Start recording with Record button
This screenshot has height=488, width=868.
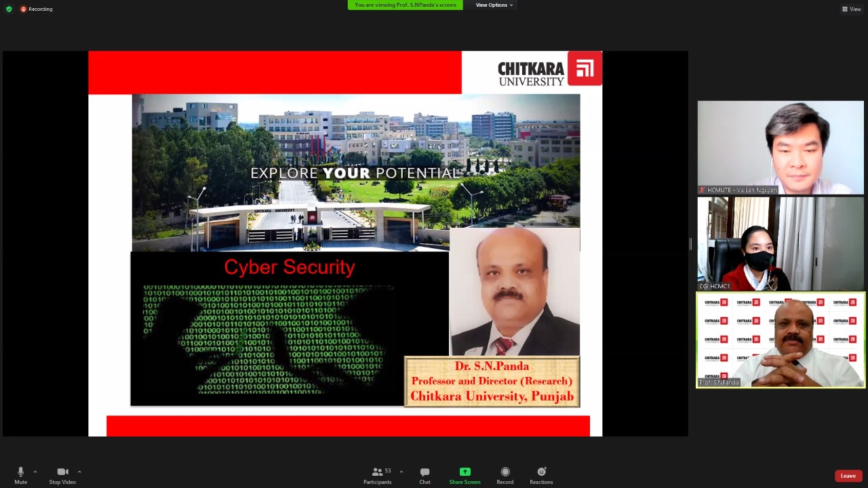point(505,475)
